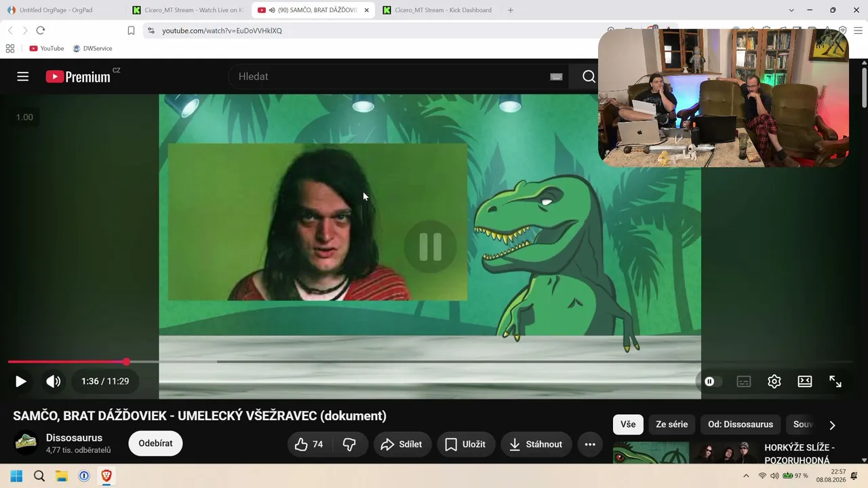Select the Ze série filter chip

click(x=672, y=424)
